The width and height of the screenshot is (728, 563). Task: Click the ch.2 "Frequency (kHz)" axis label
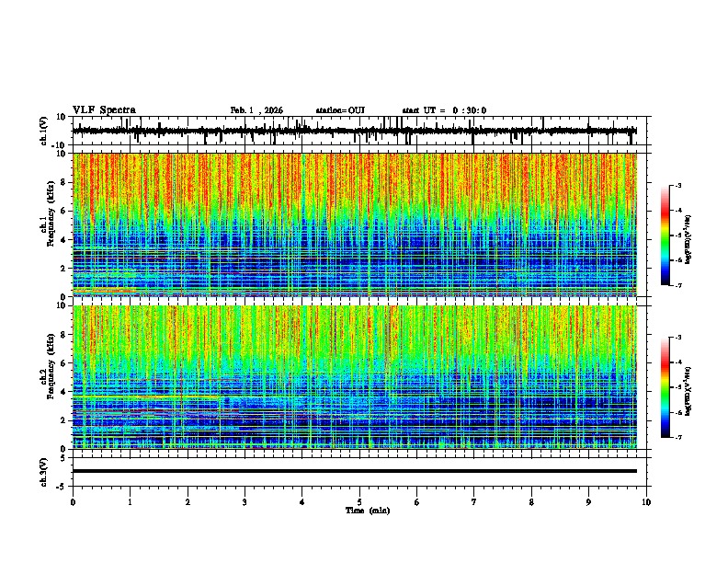pos(51,366)
